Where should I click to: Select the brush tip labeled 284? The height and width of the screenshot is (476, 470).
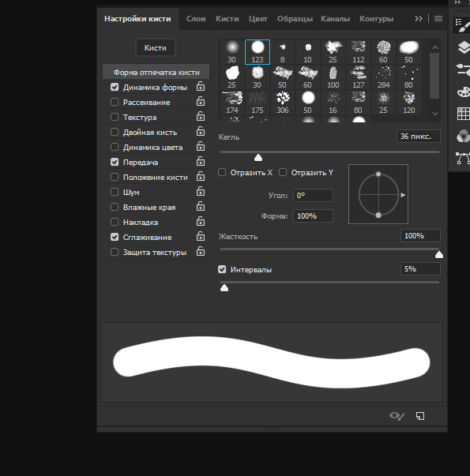coord(383,77)
